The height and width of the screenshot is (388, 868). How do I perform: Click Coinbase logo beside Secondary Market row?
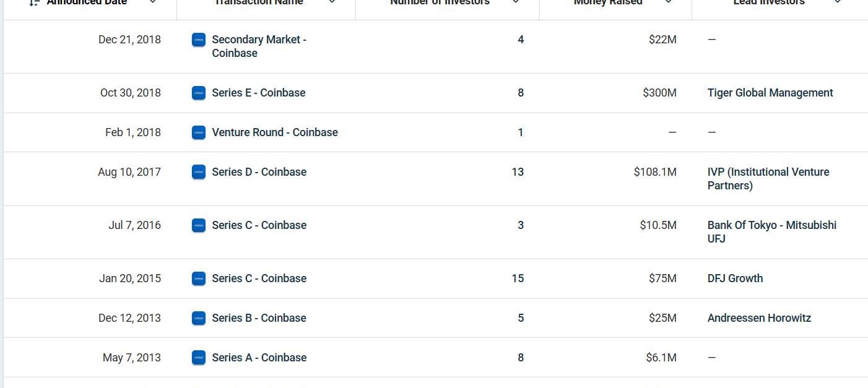tap(199, 40)
